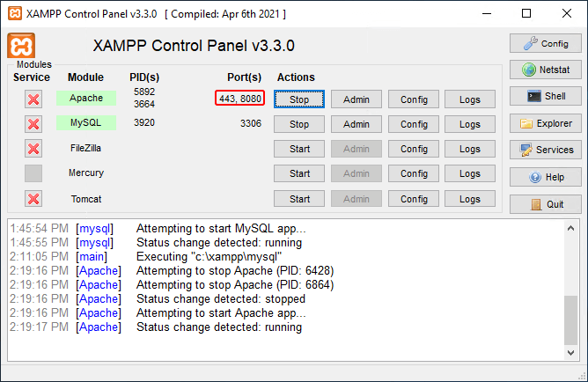Toggle the MySQL service install checkbox
Viewport: 588px width, 382px height.
click(x=33, y=124)
